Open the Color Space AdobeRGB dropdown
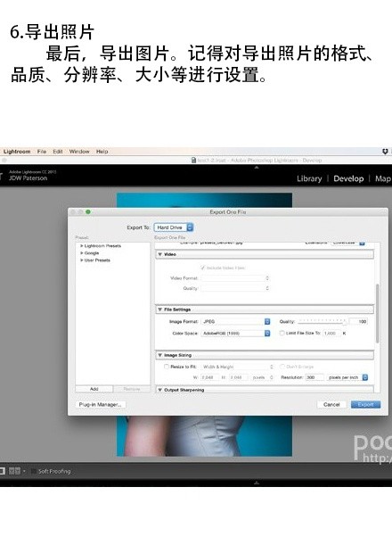 click(x=235, y=333)
